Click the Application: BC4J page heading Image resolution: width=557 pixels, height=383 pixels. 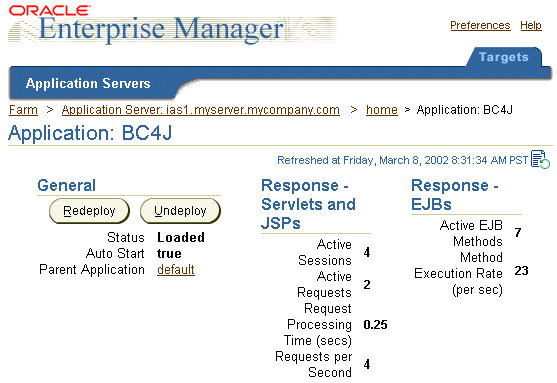tap(90, 133)
